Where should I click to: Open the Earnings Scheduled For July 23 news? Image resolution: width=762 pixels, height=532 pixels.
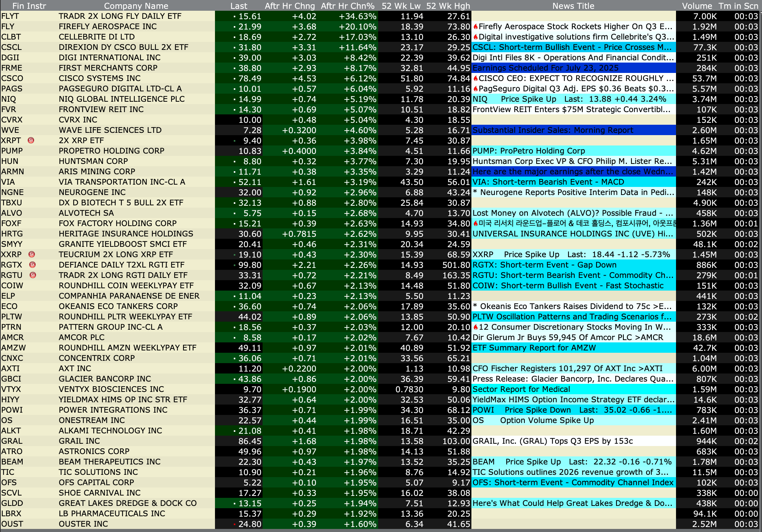545,68
